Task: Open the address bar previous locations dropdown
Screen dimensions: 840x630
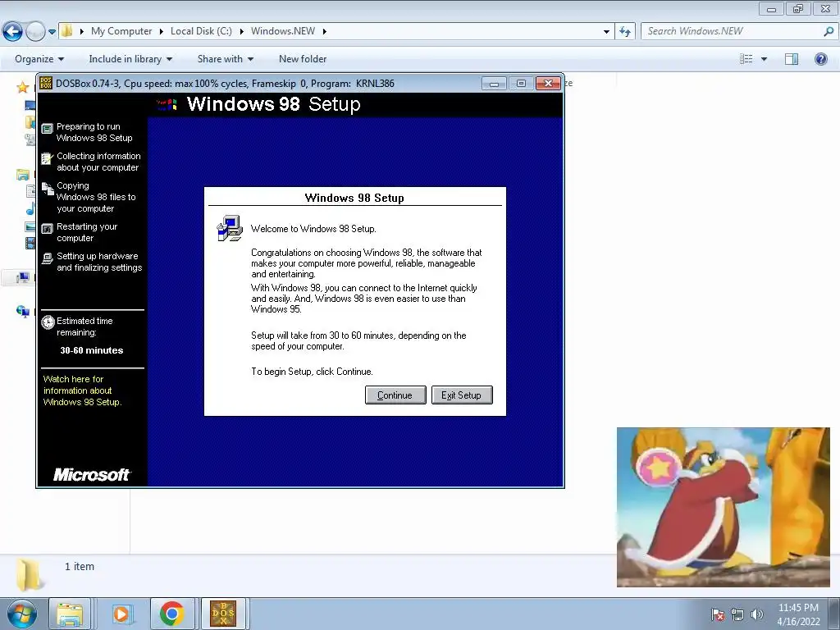Action: point(606,32)
